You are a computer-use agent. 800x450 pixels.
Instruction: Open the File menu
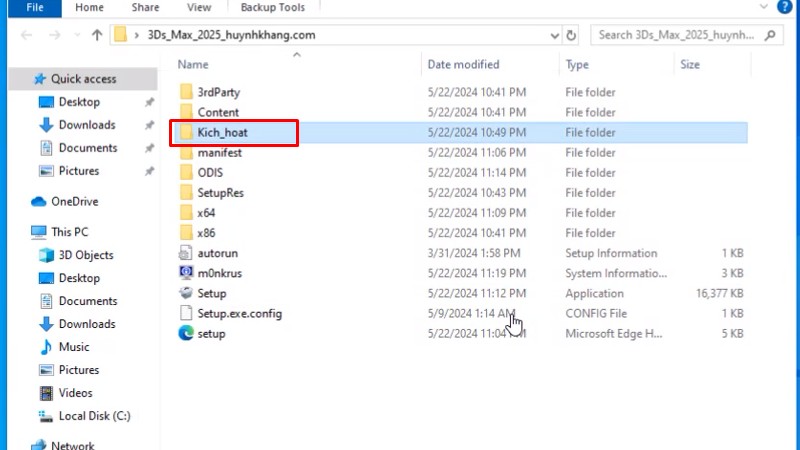pyautogui.click(x=34, y=8)
